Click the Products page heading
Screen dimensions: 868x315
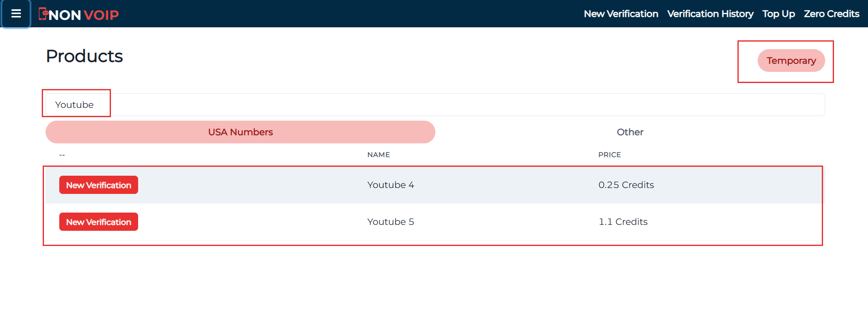pos(84,56)
